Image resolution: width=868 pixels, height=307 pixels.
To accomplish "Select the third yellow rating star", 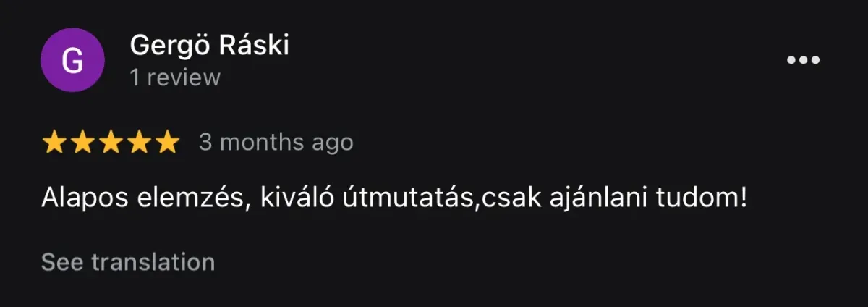I will tap(111, 143).
